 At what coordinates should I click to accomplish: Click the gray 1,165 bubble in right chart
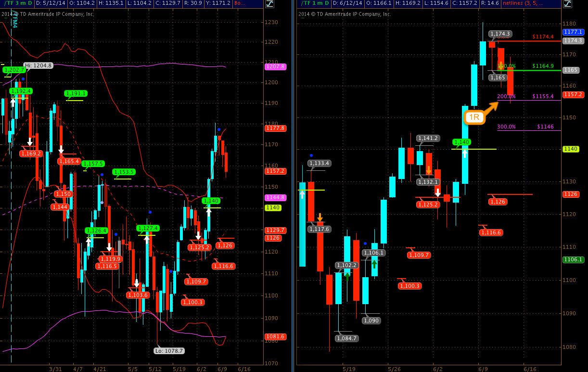498,77
